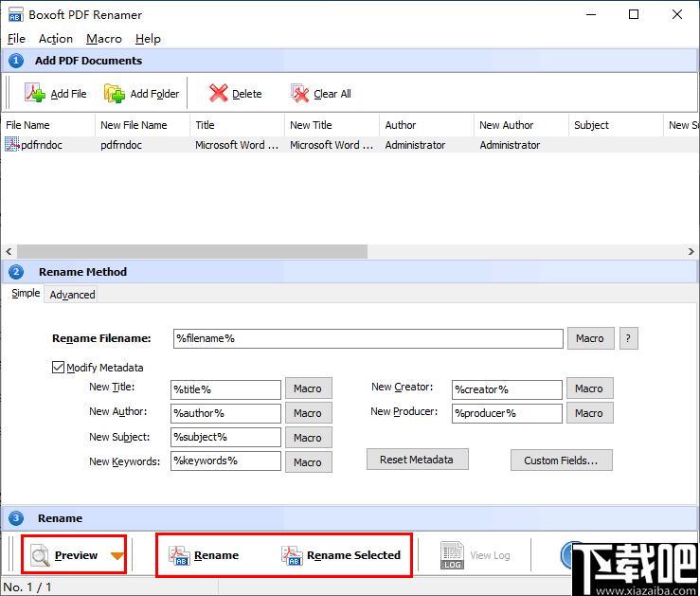
Task: Click the Preview magnifier icon
Action: pos(41,555)
